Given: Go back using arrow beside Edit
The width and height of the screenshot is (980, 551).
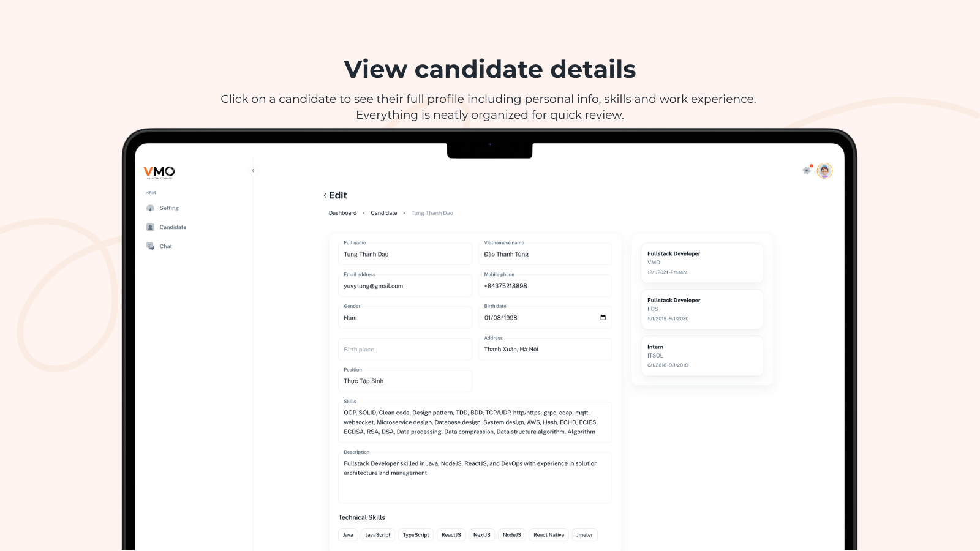Looking at the screenshot, I should pyautogui.click(x=325, y=195).
